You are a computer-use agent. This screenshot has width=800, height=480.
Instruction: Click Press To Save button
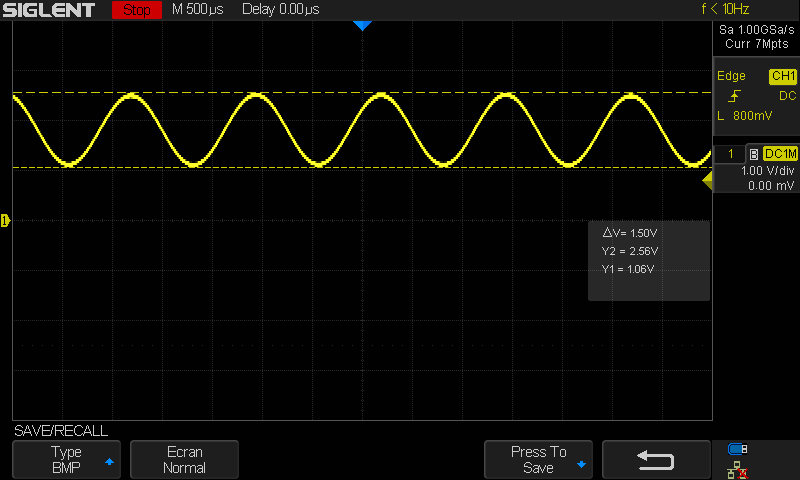[x=538, y=460]
